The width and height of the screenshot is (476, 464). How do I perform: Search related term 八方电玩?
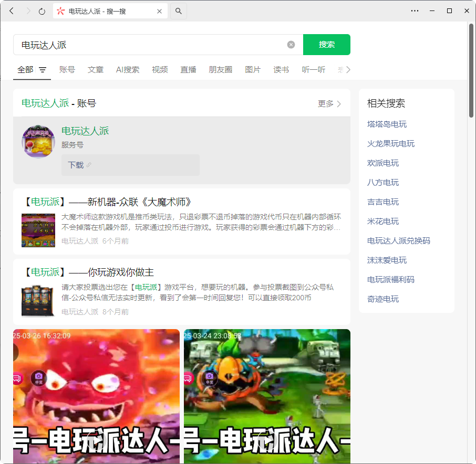(x=383, y=182)
